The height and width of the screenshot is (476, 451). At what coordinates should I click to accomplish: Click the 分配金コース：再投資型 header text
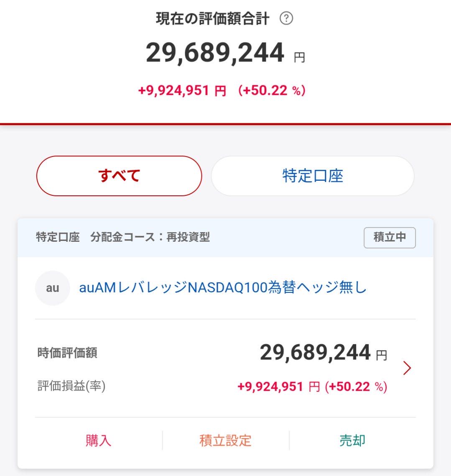150,237
